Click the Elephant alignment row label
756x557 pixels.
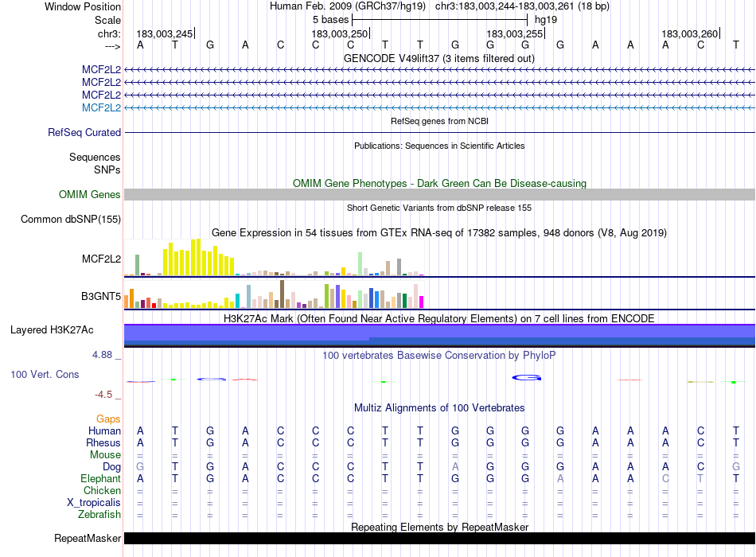[x=100, y=479]
